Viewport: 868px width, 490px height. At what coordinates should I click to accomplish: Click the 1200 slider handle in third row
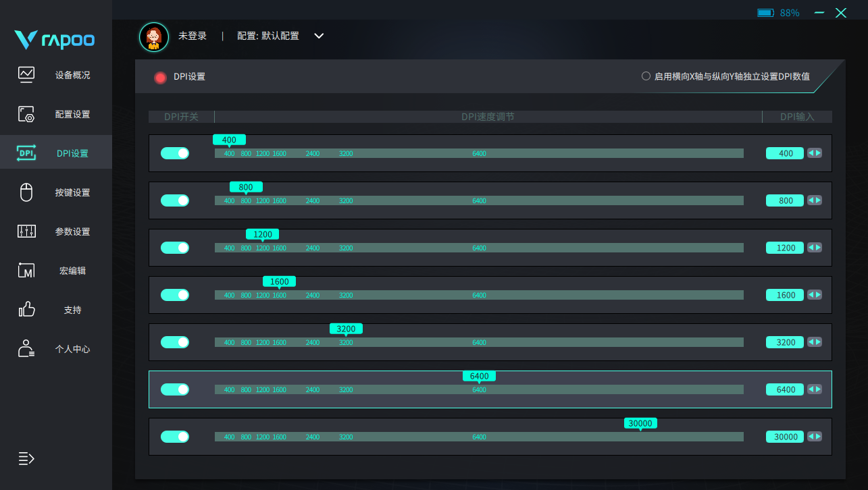click(263, 235)
